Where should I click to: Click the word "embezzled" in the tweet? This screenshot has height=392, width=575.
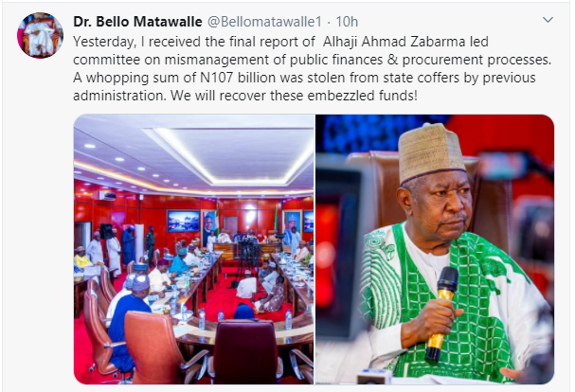click(336, 96)
